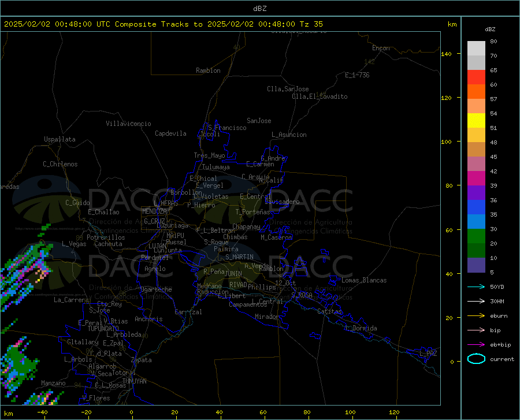520x420 pixels.
Task: Click the L_PAZ map label
Action: click(428, 354)
